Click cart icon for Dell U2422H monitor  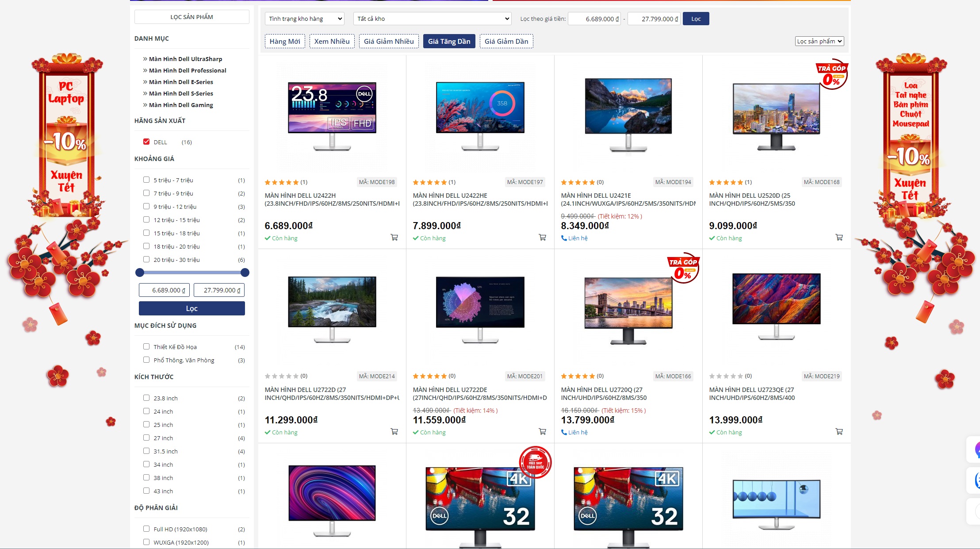coord(394,238)
